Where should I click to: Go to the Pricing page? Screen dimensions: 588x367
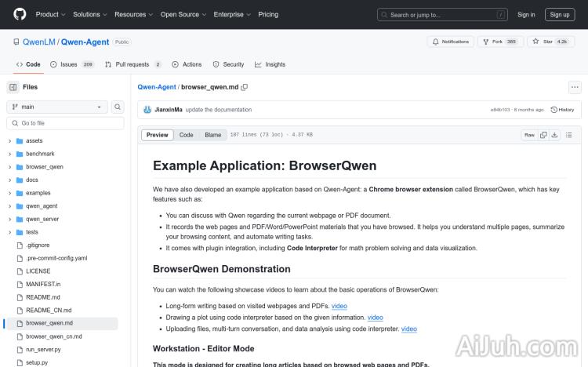click(268, 14)
